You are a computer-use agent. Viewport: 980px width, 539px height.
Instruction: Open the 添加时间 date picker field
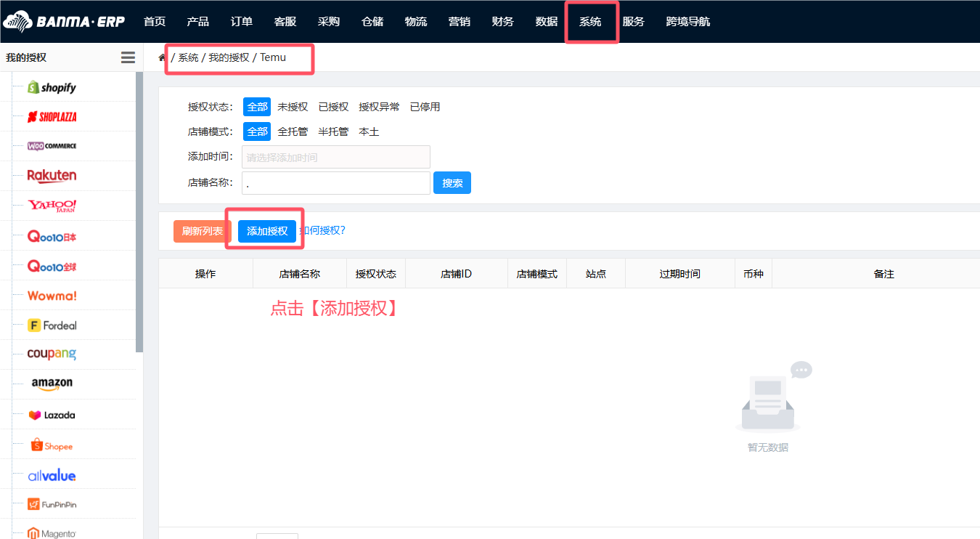tap(336, 157)
